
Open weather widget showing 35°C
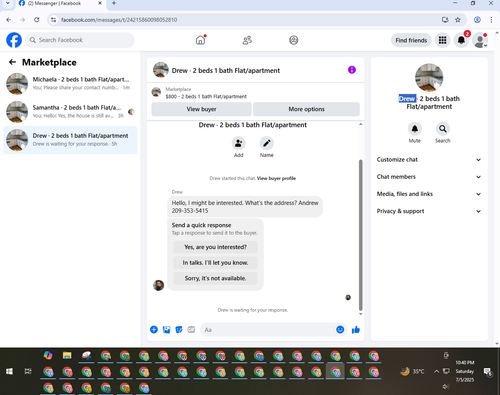(413, 371)
